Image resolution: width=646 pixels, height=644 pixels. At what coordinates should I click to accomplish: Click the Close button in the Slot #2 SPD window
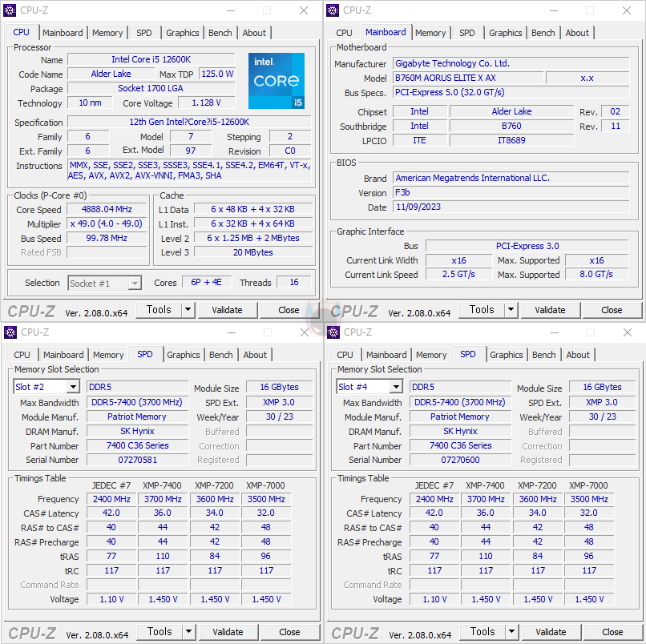pos(289,632)
